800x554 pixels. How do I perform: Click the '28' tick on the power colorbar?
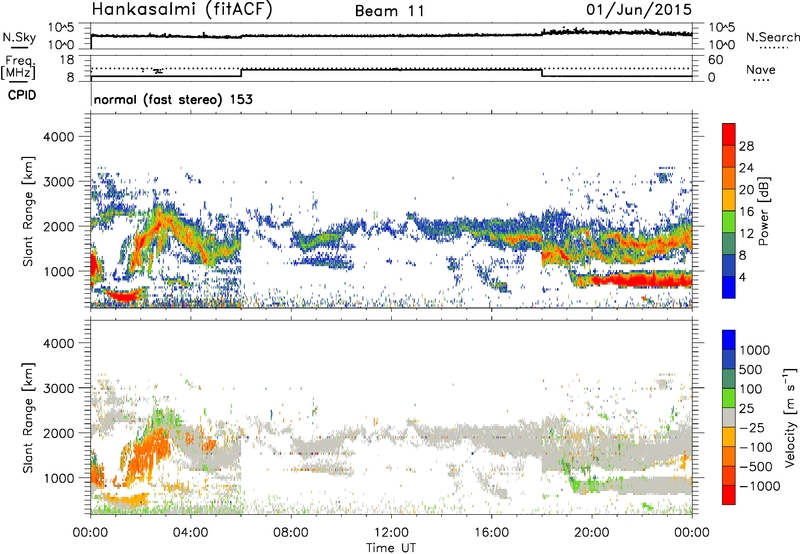[x=746, y=146]
